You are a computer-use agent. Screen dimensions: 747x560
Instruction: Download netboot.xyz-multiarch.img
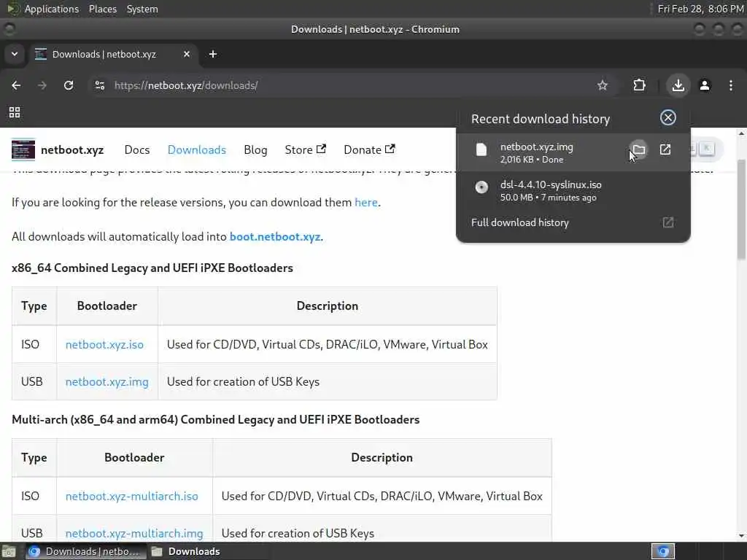pyautogui.click(x=134, y=533)
